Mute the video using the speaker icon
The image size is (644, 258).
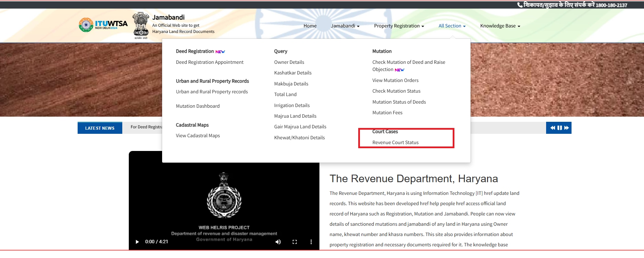click(x=278, y=242)
